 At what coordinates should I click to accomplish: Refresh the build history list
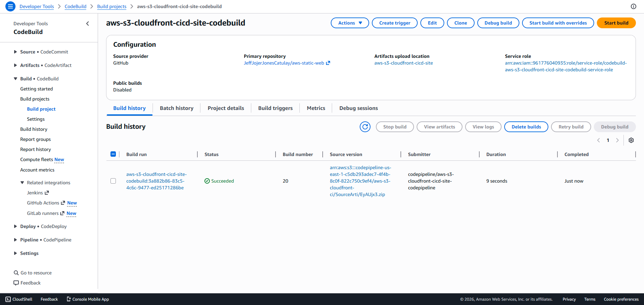365,127
